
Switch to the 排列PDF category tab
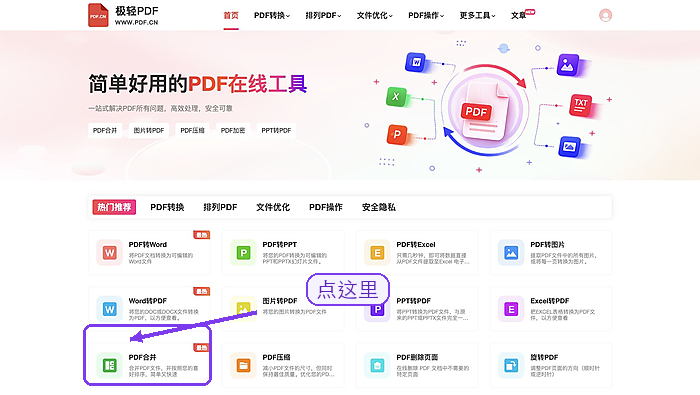[x=220, y=207]
